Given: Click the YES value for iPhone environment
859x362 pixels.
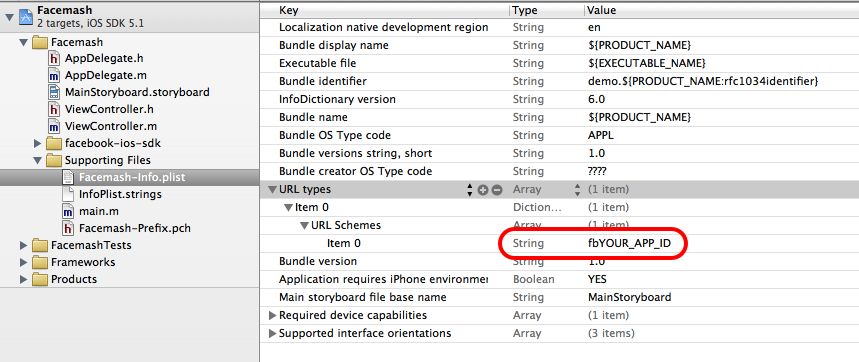Looking at the screenshot, I should pos(597,279).
